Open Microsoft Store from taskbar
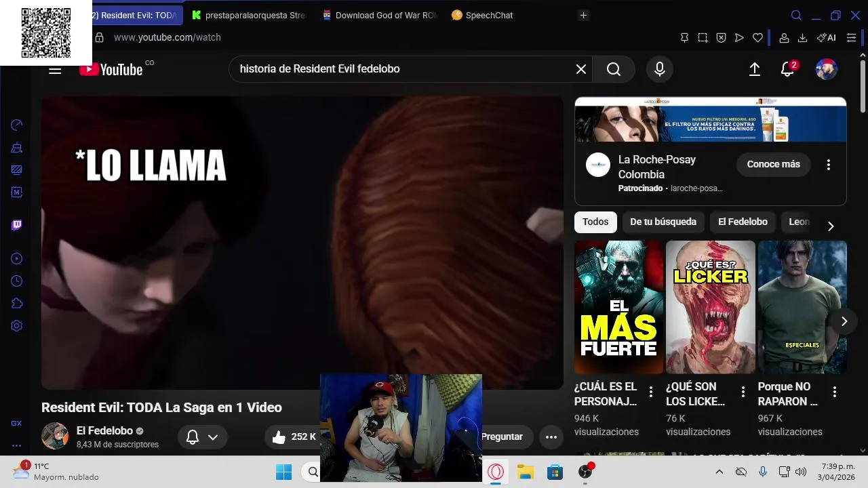This screenshot has height=488, width=868. pyautogui.click(x=555, y=472)
